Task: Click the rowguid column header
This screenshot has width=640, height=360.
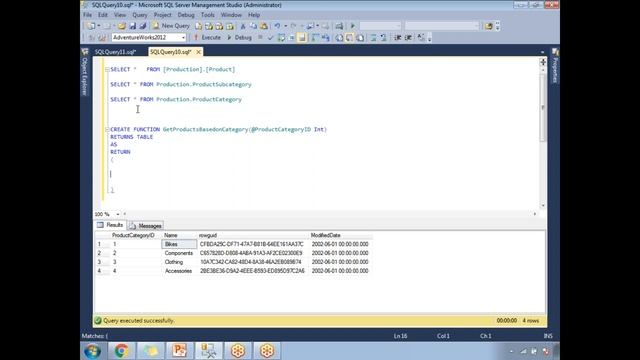Action: pyautogui.click(x=253, y=235)
